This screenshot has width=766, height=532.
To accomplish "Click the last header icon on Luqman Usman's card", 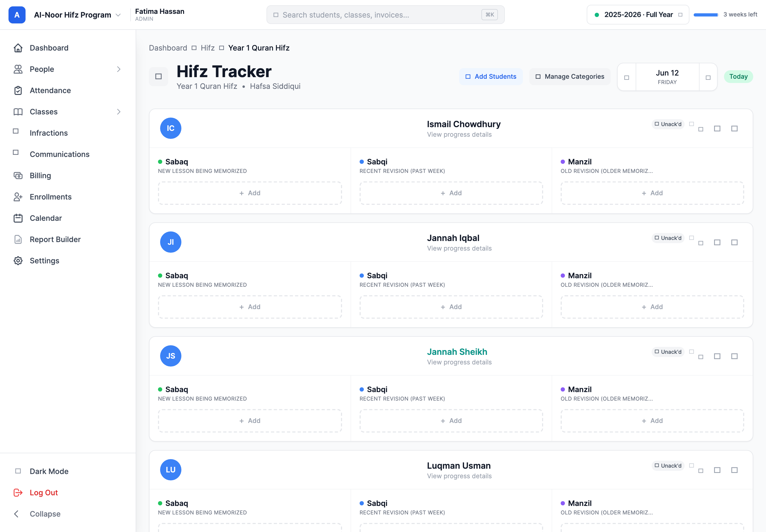I will tap(734, 470).
